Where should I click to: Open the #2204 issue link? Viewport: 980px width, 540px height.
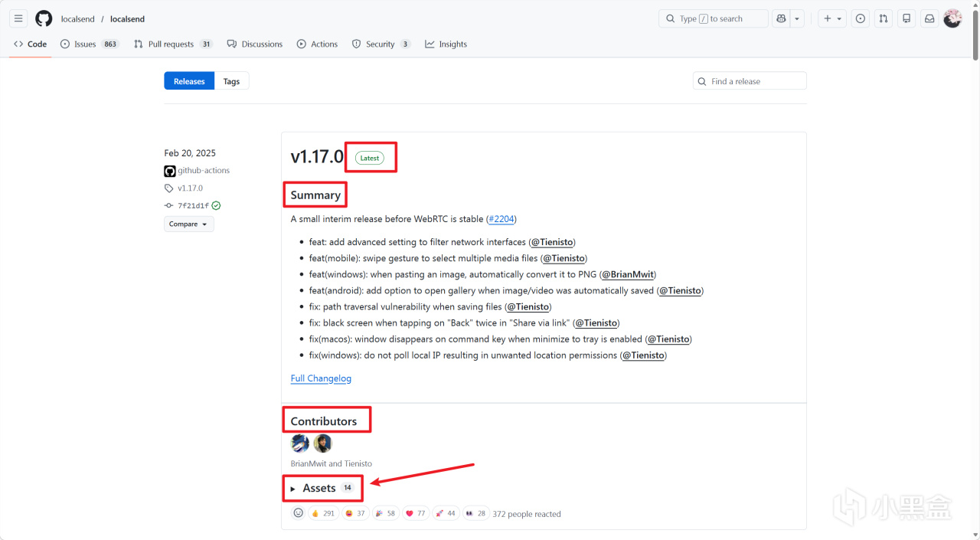coord(501,219)
